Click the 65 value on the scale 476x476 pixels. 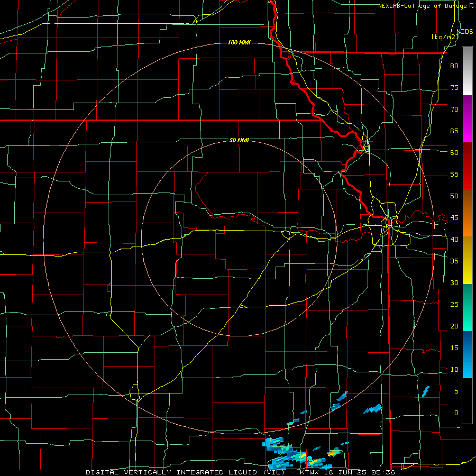pos(454,131)
